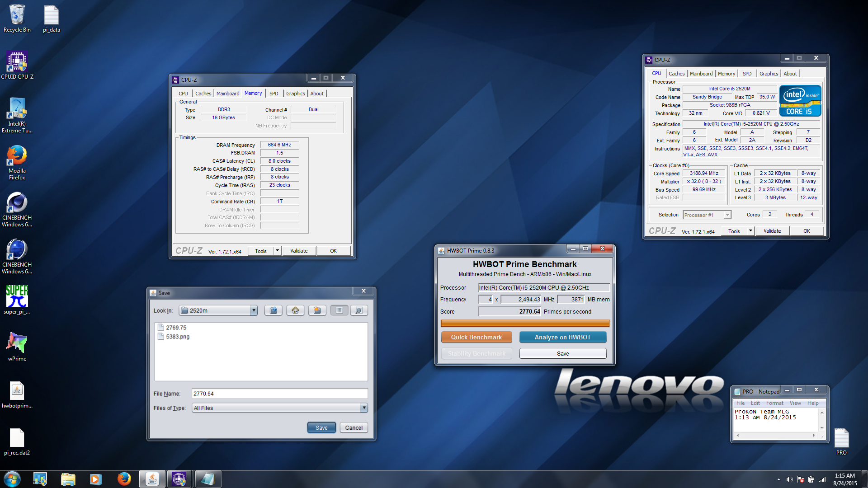This screenshot has width=868, height=488.
Task: Open Edit menu in Notepad
Action: tap(755, 403)
